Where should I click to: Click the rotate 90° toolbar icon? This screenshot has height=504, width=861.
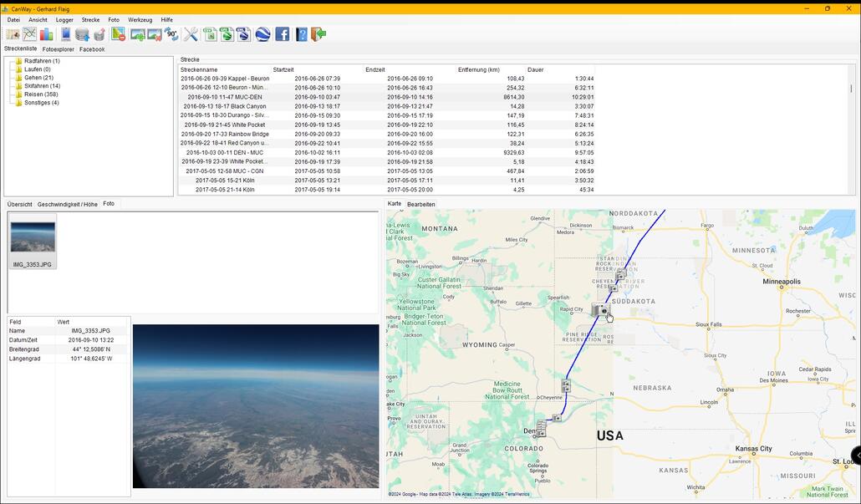pos(171,34)
